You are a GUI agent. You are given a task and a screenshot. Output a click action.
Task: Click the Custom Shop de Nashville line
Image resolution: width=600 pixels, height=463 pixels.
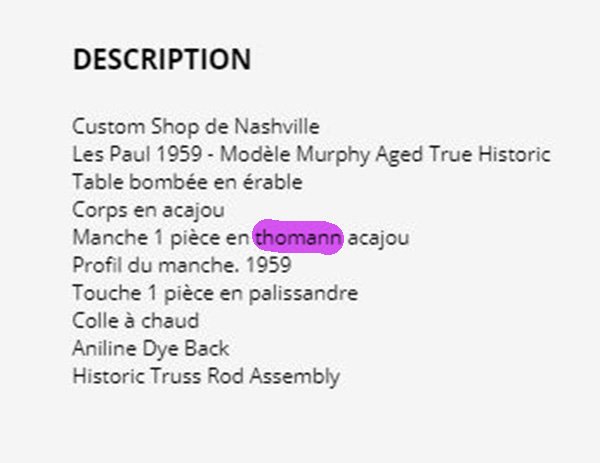tap(196, 126)
